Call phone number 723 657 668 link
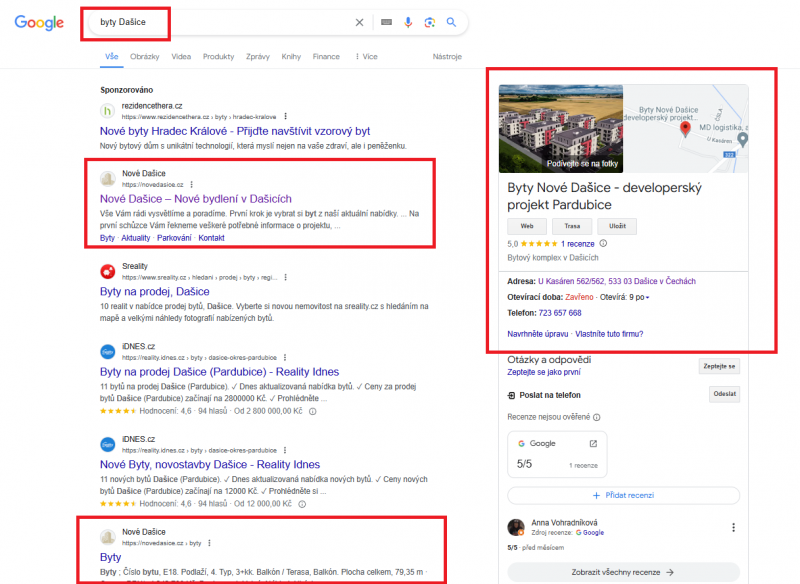Image resolution: width=800 pixels, height=584 pixels. [x=560, y=313]
